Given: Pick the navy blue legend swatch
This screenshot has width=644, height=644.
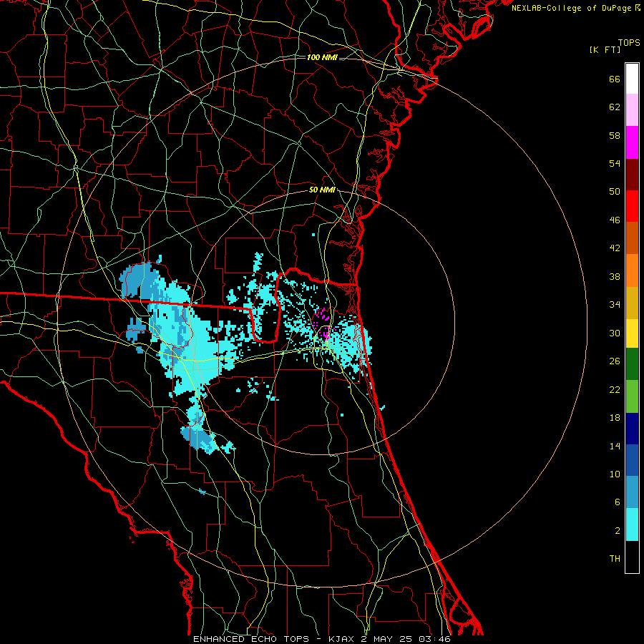Looking at the screenshot, I should tap(632, 429).
